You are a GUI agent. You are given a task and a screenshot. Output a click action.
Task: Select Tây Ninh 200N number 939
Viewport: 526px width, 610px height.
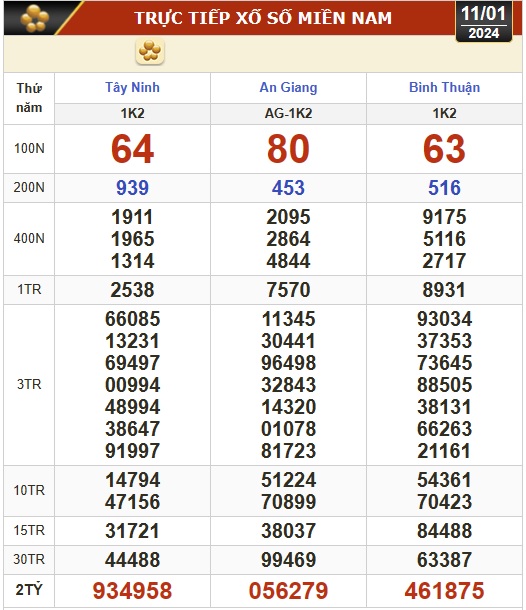coord(132,188)
